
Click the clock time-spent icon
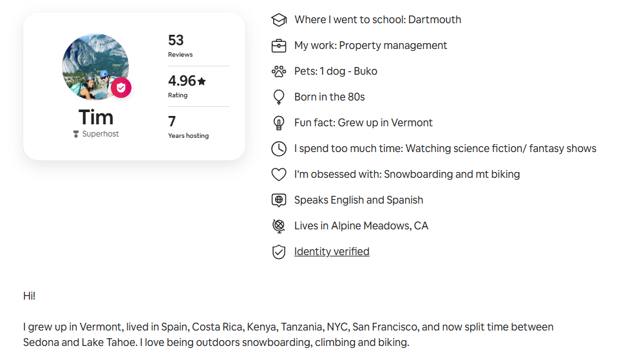pyautogui.click(x=278, y=149)
